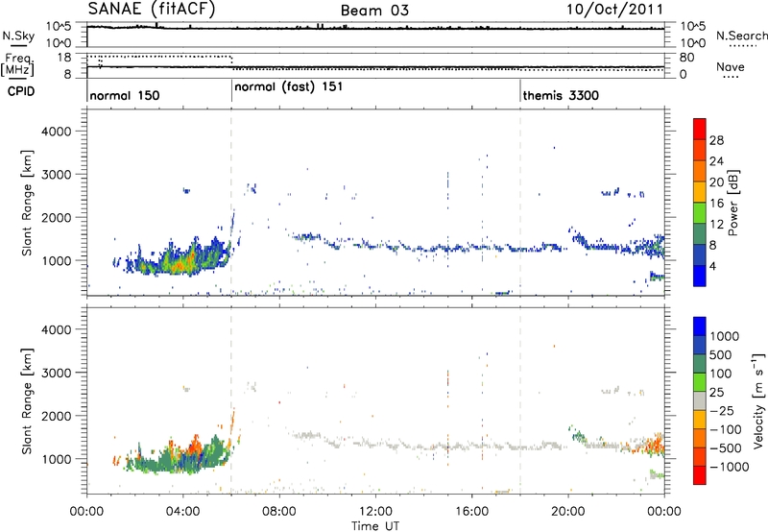Click the blue bottom of the power colorbar
This screenshot has height=532, width=768.
[700, 276]
